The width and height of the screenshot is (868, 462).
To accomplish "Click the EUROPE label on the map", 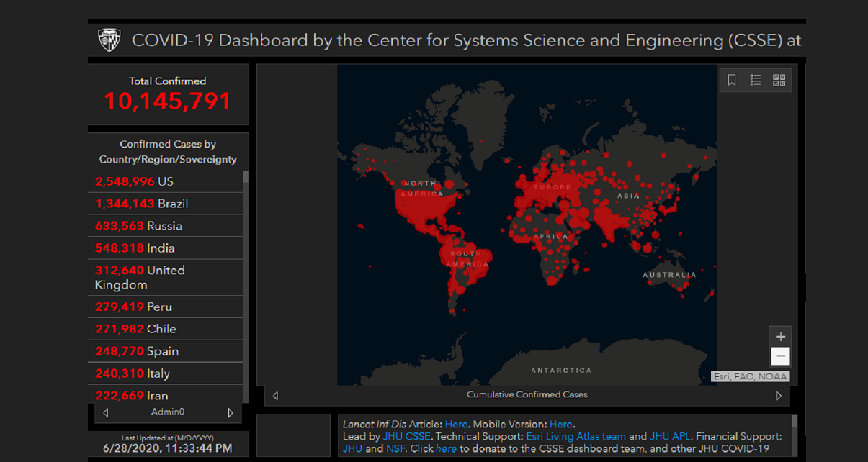I will (552, 187).
